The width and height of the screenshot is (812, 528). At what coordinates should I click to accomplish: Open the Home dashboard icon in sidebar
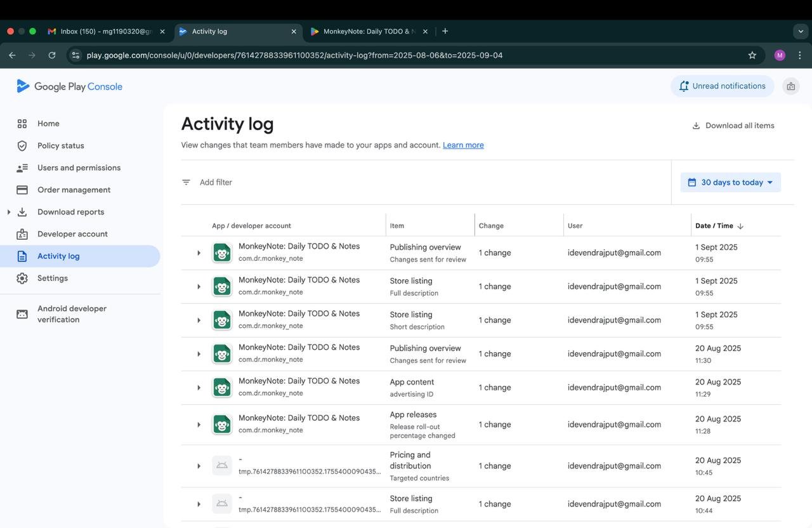click(22, 124)
